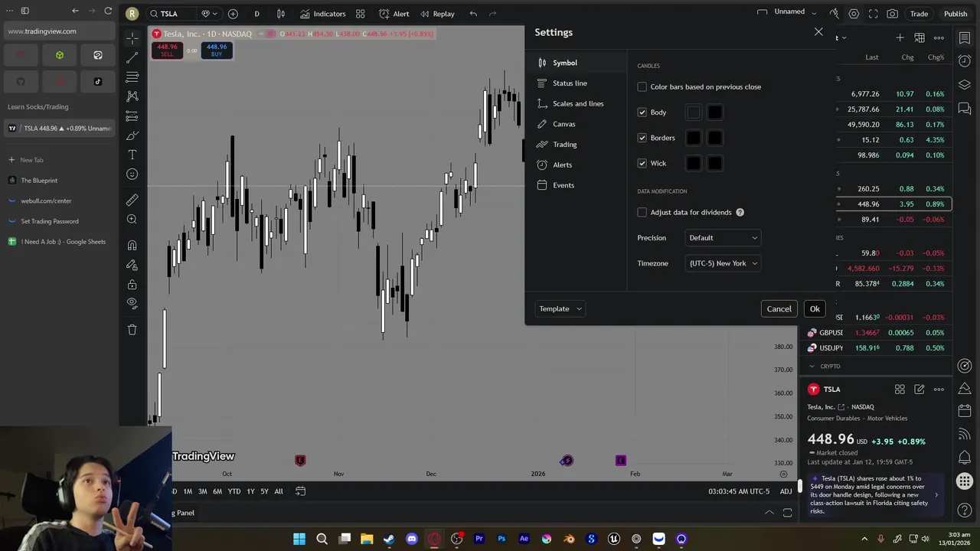Click the lock all drawings icon
This screenshot has width=980, height=551.
[x=132, y=285]
